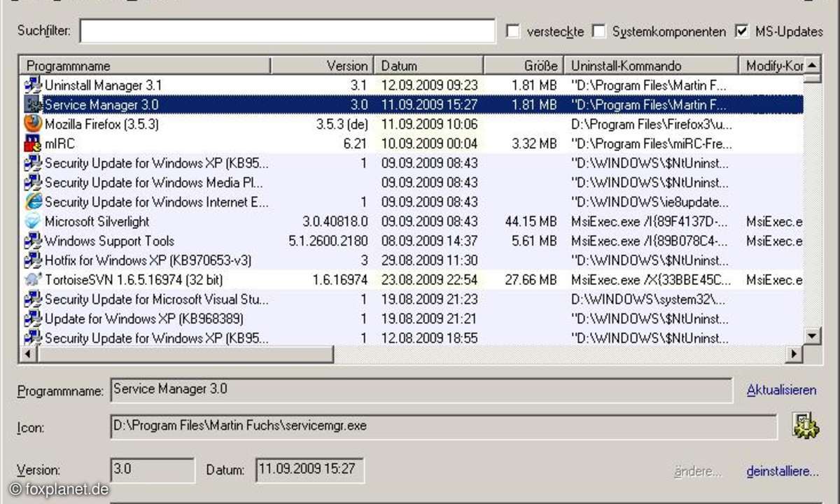
Task: Click the deinstalliere... link
Action: (783, 471)
